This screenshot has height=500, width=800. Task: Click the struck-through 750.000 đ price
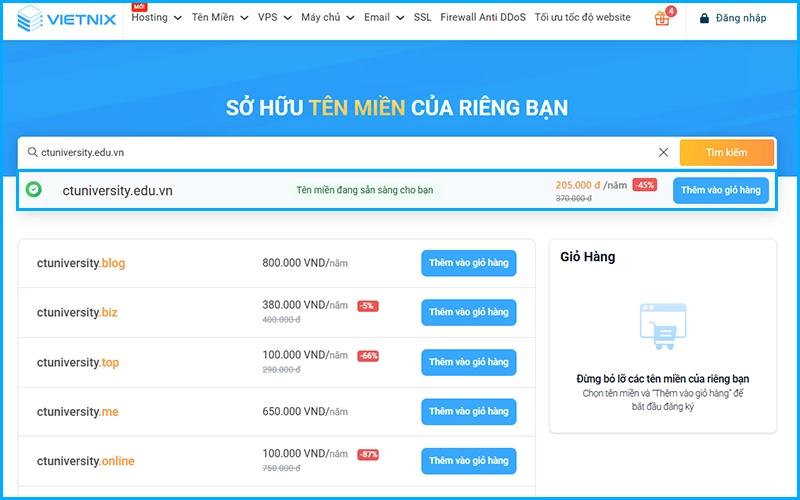[281, 468]
